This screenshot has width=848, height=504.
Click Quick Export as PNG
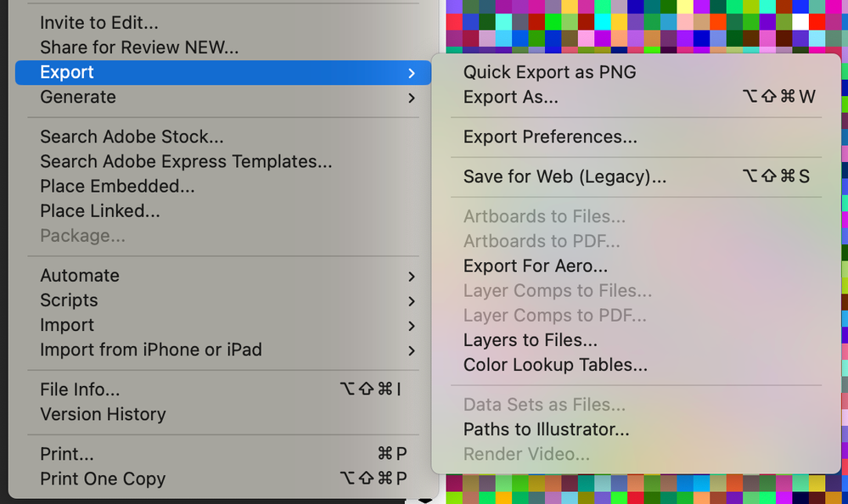point(549,72)
